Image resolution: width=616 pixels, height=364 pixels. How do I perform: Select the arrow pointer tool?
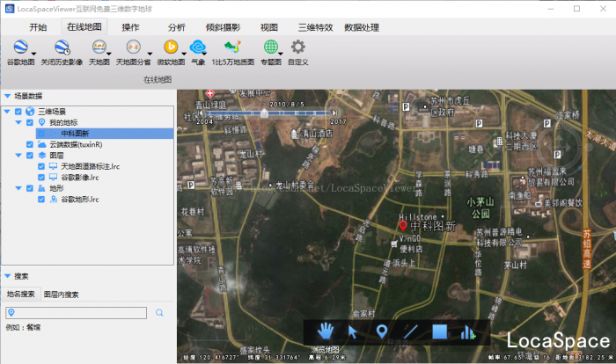(x=353, y=331)
